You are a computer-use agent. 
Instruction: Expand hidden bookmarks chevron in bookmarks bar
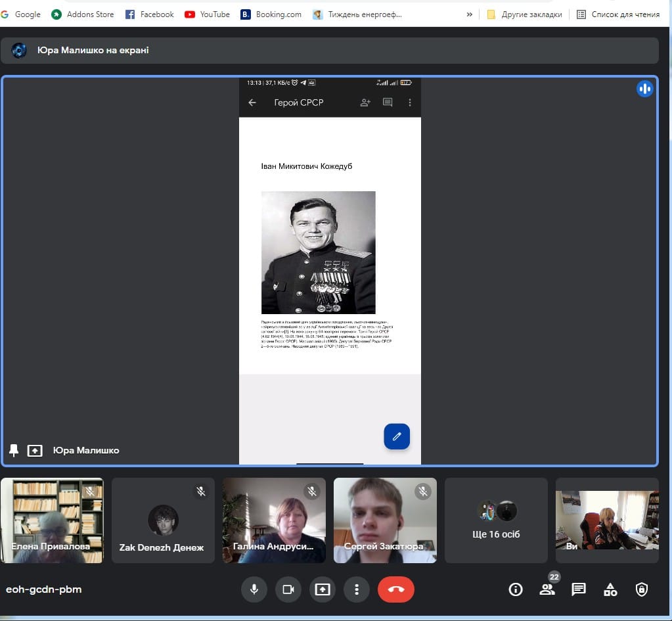point(469,14)
